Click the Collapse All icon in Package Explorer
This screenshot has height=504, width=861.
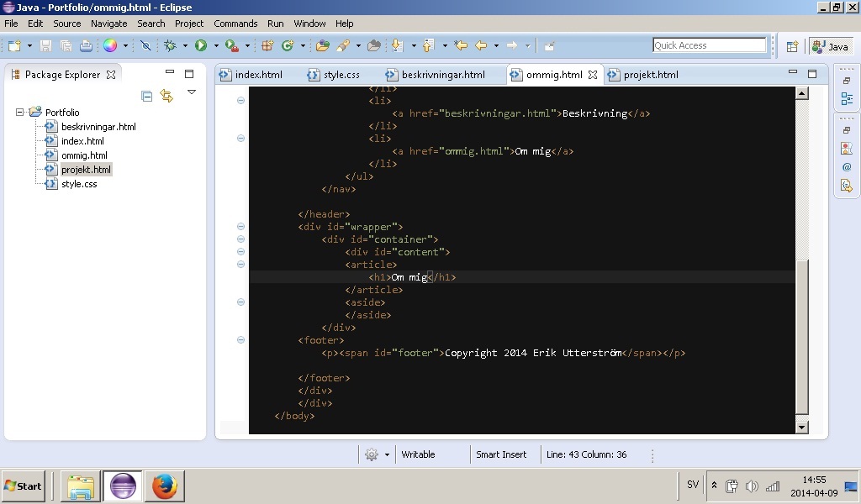tap(147, 96)
